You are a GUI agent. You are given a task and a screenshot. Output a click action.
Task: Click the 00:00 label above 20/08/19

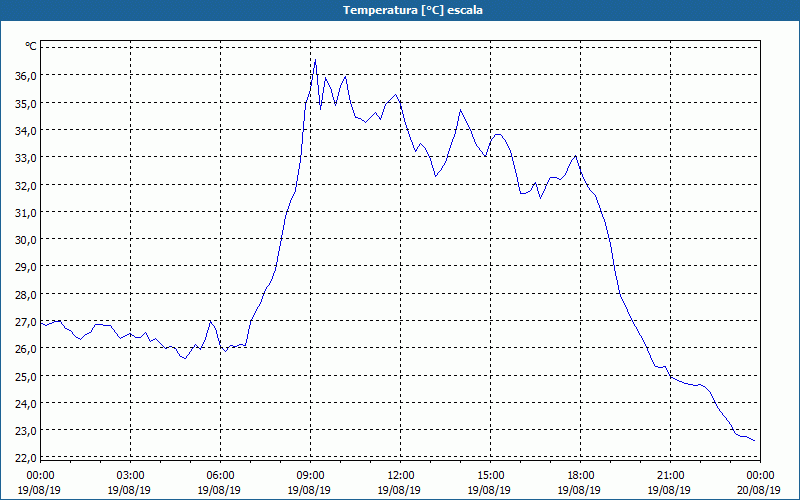(761, 476)
